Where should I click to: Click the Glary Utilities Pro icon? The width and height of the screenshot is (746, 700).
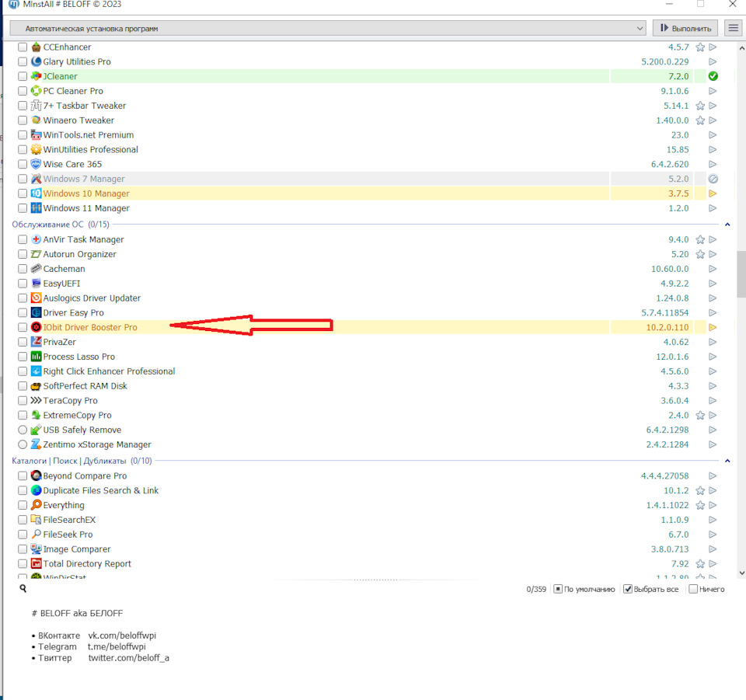(37, 62)
